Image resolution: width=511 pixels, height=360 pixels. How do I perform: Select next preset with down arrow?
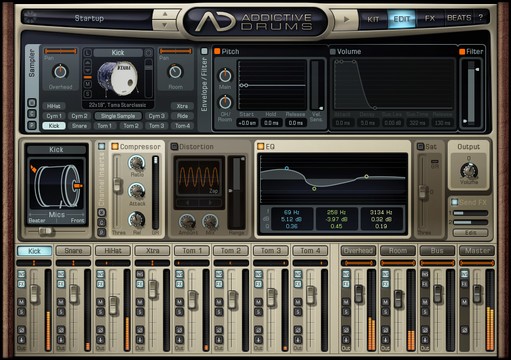point(165,25)
